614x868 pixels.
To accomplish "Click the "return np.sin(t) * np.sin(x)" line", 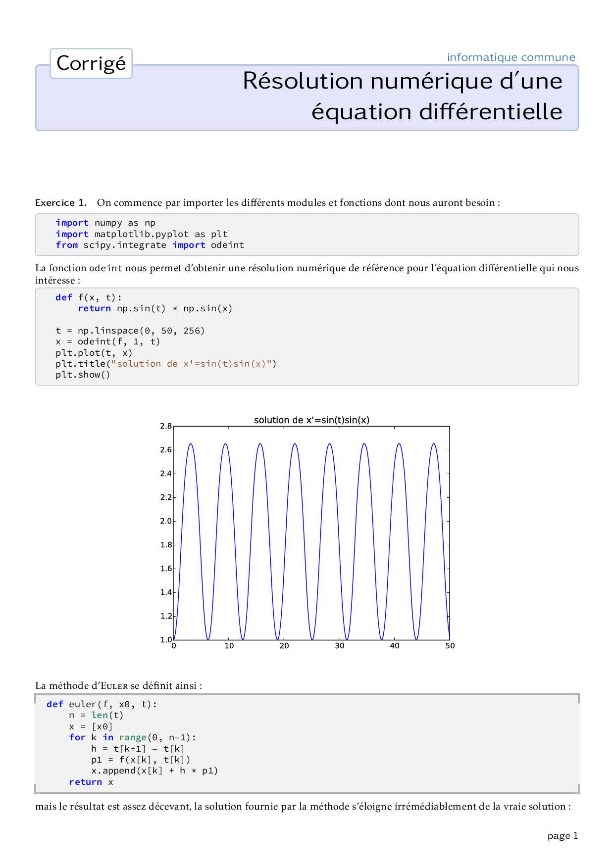I will point(155,308).
